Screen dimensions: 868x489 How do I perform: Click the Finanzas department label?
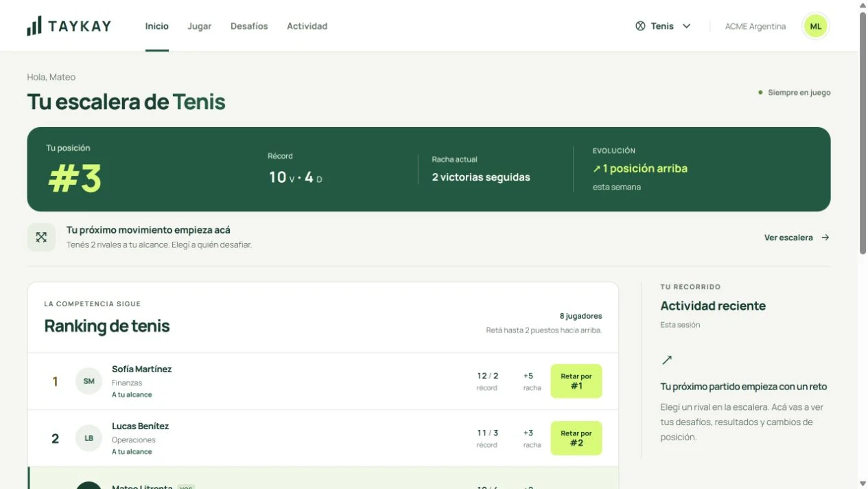[x=127, y=383]
